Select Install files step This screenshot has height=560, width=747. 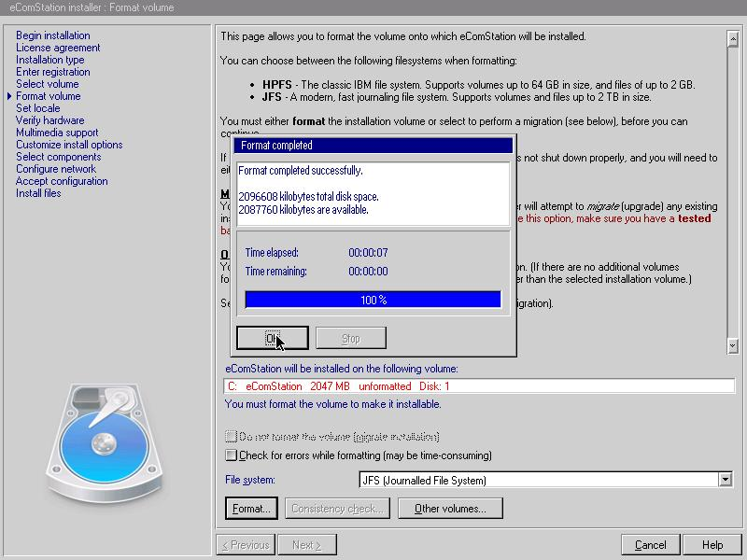coord(38,193)
